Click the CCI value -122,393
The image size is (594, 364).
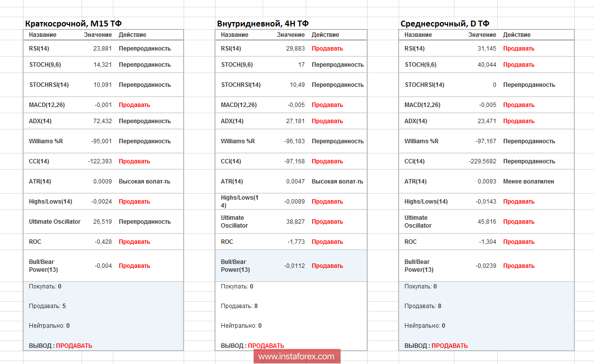(100, 161)
